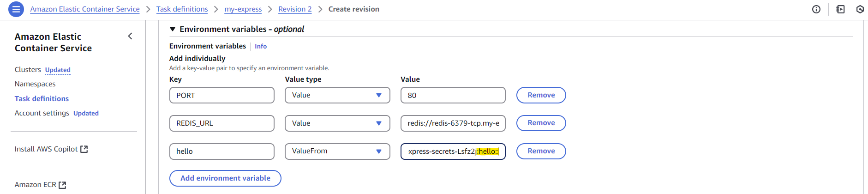Click the value field containing 80
This screenshot has height=194, width=868.
(x=453, y=95)
